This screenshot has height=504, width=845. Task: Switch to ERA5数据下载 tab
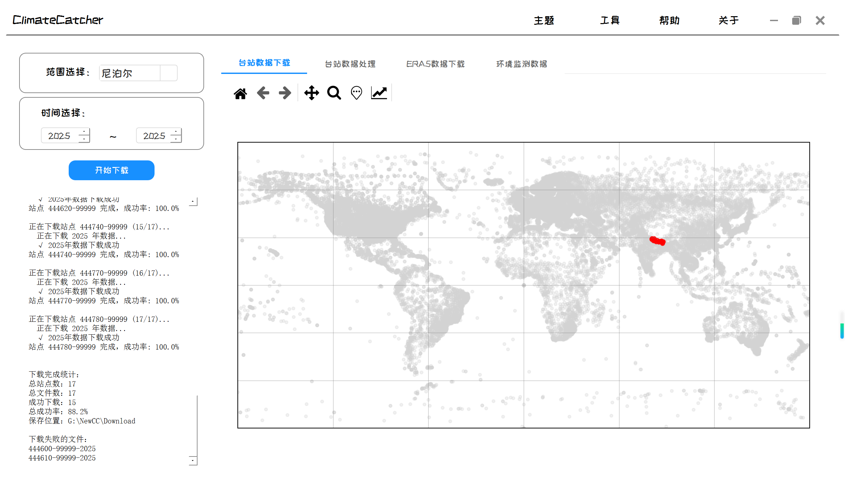click(435, 64)
